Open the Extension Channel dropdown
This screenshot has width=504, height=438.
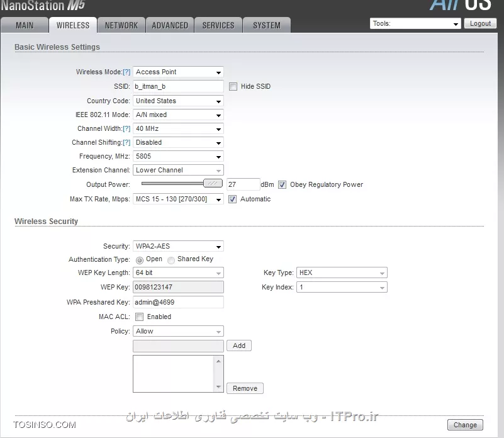(x=178, y=170)
